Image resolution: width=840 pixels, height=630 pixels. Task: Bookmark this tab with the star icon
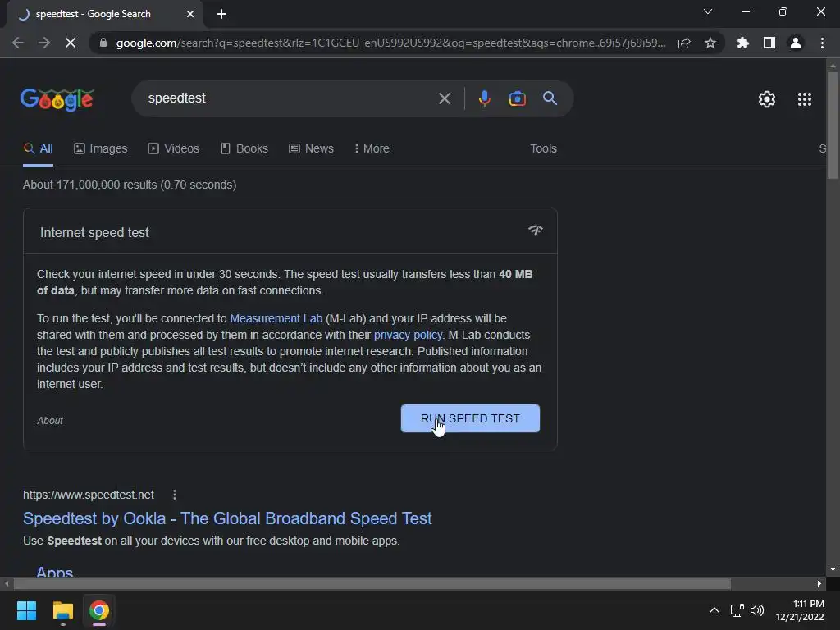click(x=710, y=43)
